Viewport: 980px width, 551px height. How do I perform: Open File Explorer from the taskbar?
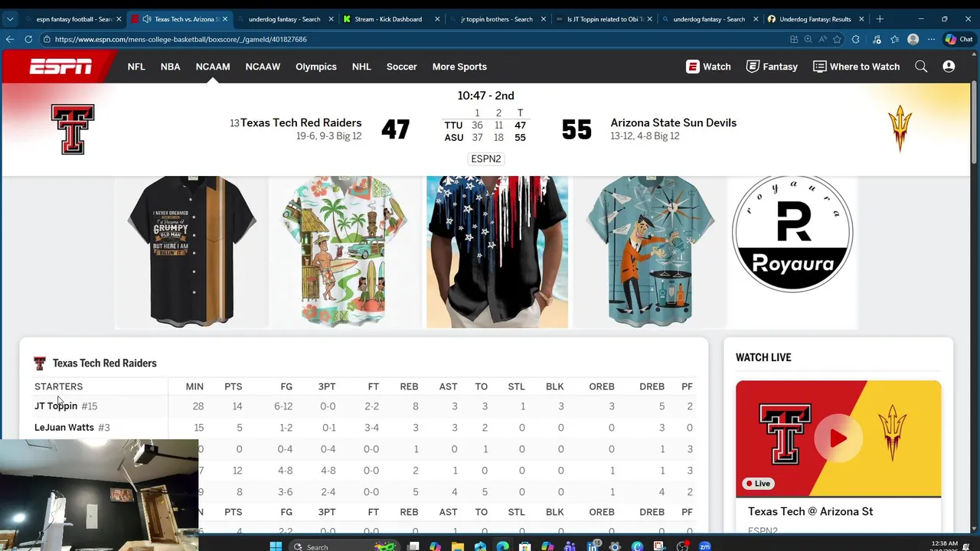coord(458,546)
